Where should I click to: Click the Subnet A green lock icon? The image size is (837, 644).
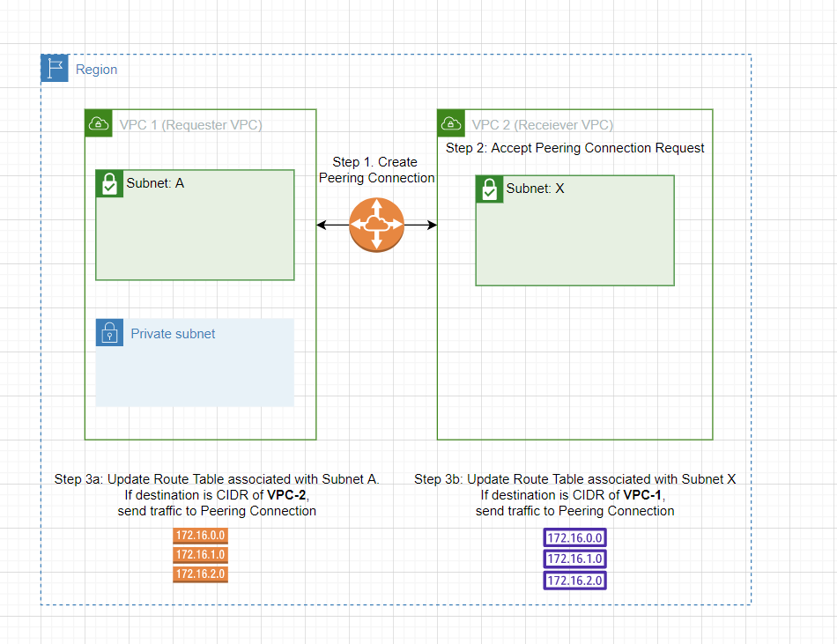107,182
